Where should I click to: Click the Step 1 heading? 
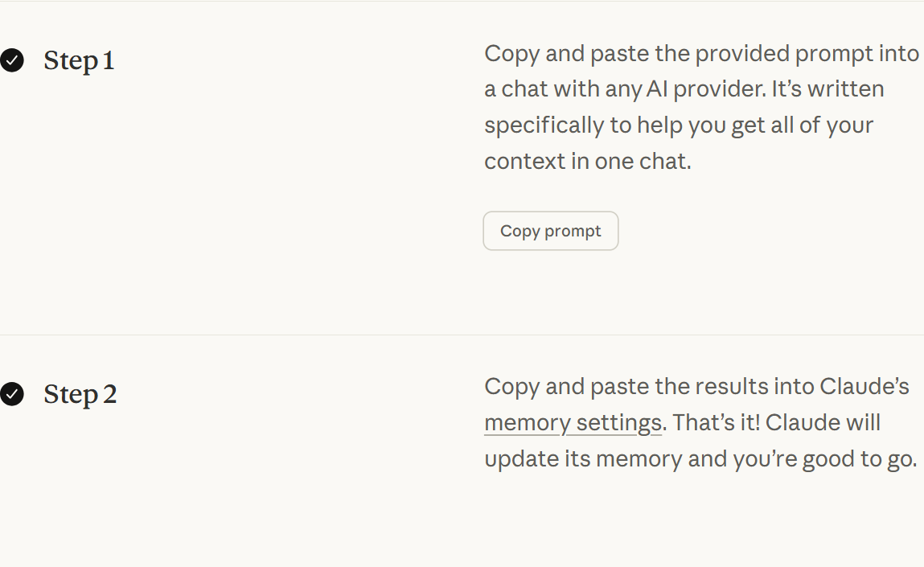tap(79, 61)
